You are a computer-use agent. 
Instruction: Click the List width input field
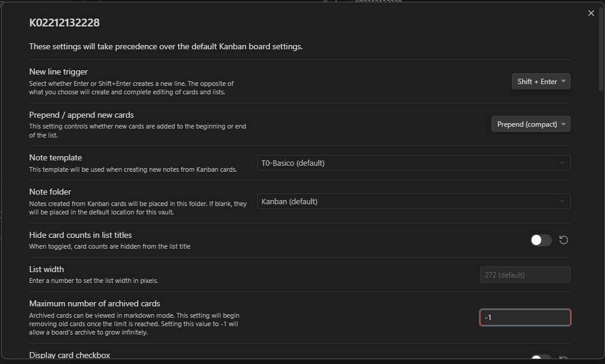pos(524,275)
